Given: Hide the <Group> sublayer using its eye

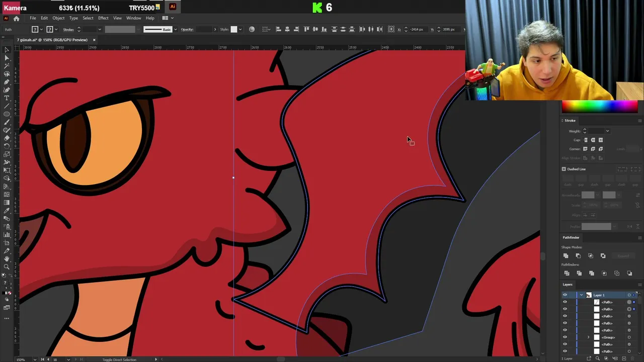Looking at the screenshot, I should click(x=565, y=337).
